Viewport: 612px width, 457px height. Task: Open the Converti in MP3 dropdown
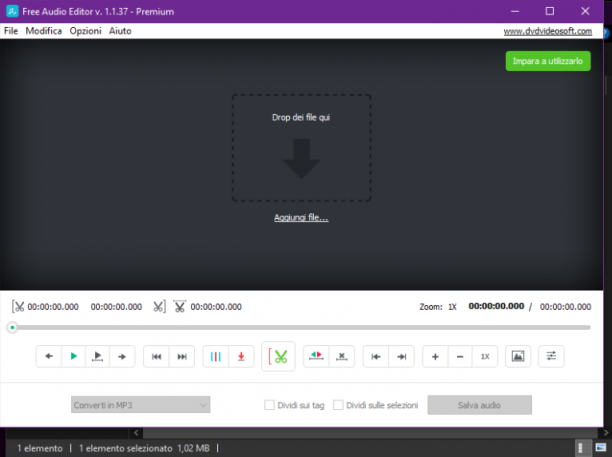(x=141, y=405)
